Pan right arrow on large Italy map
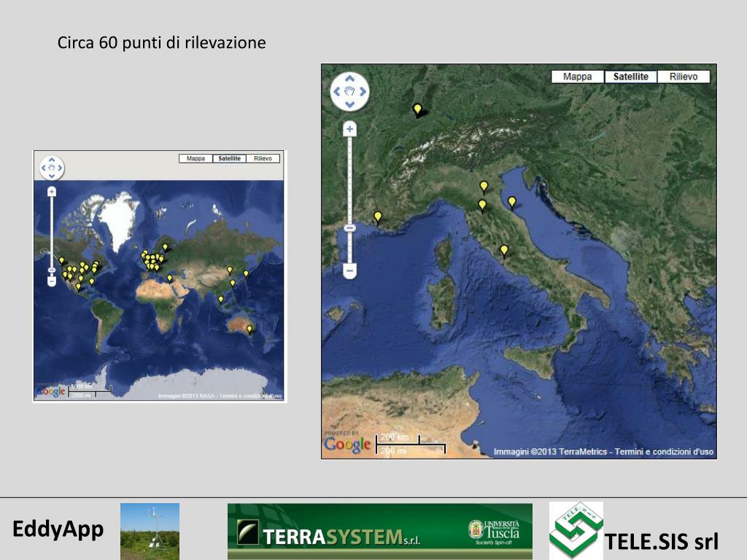 point(363,91)
